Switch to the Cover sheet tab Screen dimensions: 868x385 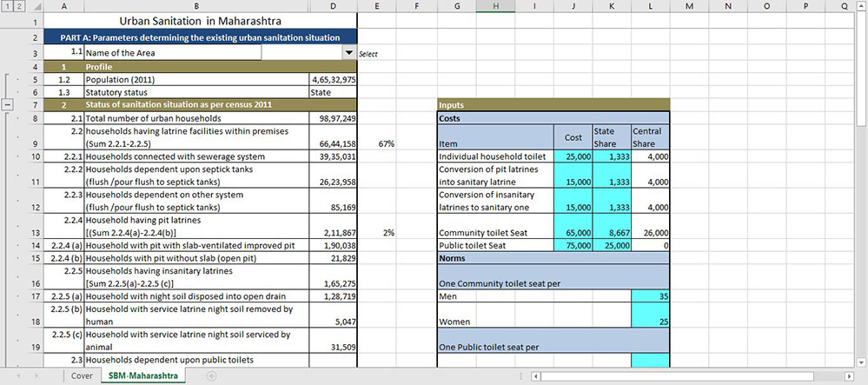click(82, 375)
